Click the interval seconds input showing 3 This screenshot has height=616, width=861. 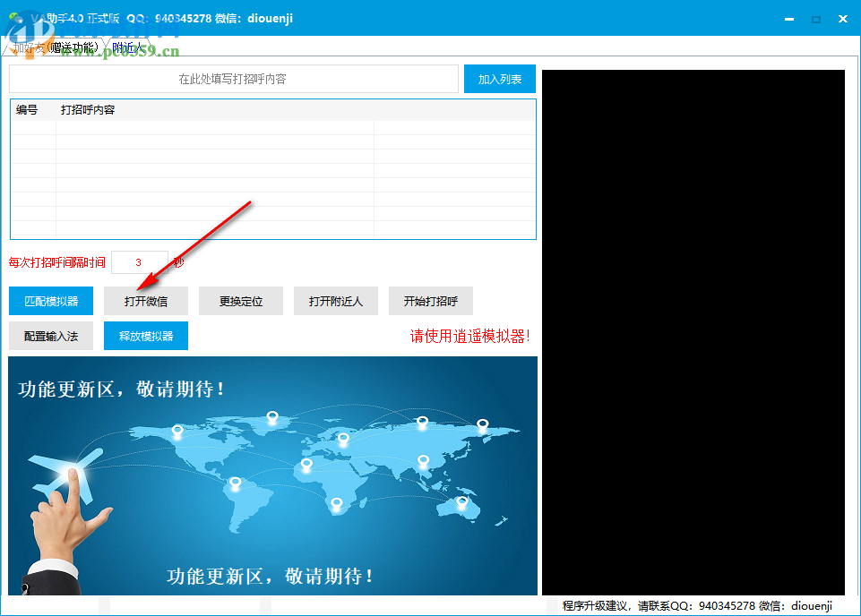pyautogui.click(x=139, y=262)
